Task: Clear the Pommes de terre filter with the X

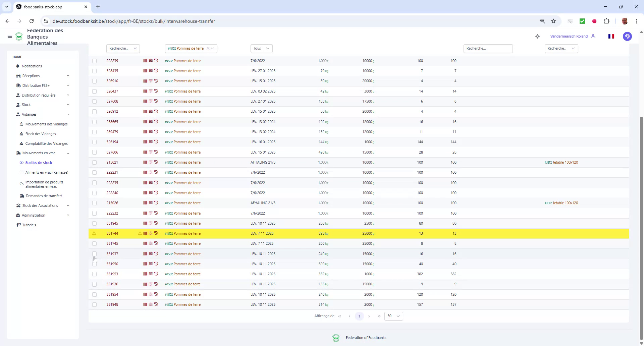Action: pos(208,48)
